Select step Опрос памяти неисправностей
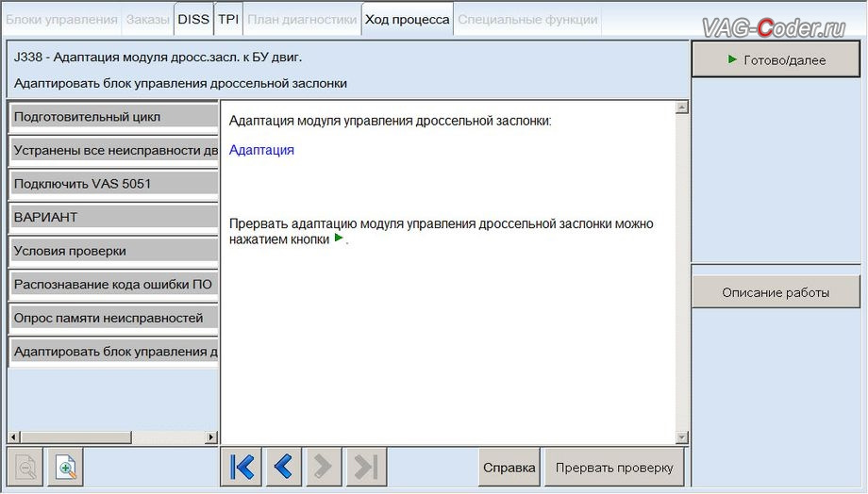 click(x=114, y=318)
